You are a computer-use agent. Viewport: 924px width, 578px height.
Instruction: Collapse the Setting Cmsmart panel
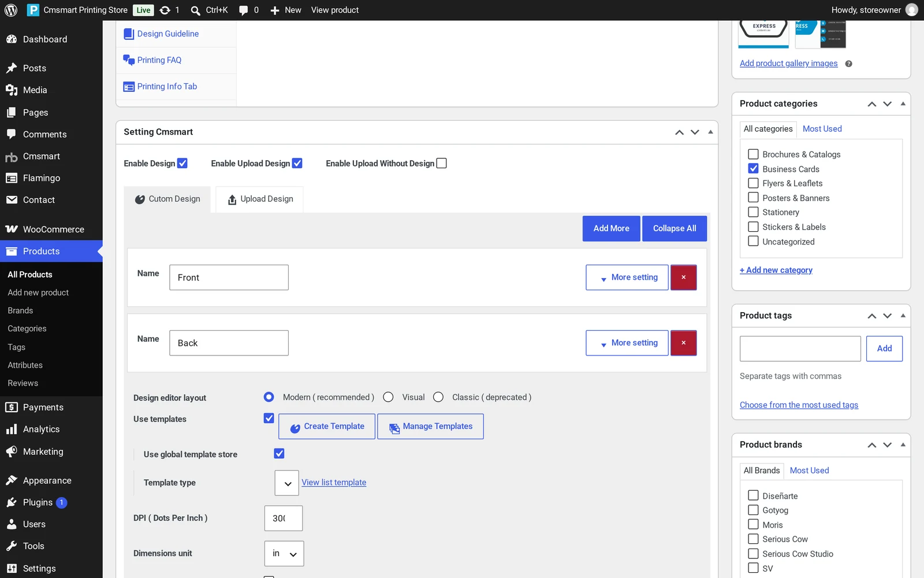tap(710, 132)
